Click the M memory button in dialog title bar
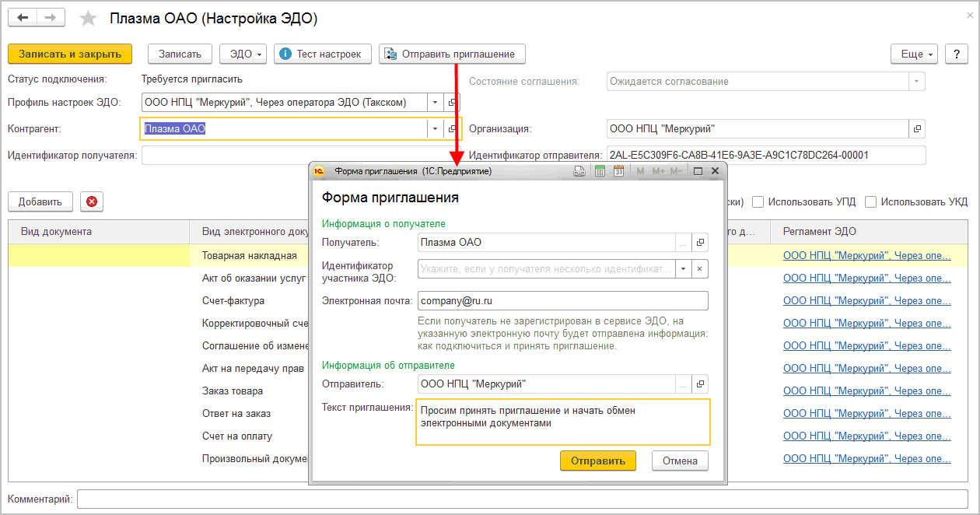The height and width of the screenshot is (515, 980). (x=641, y=171)
